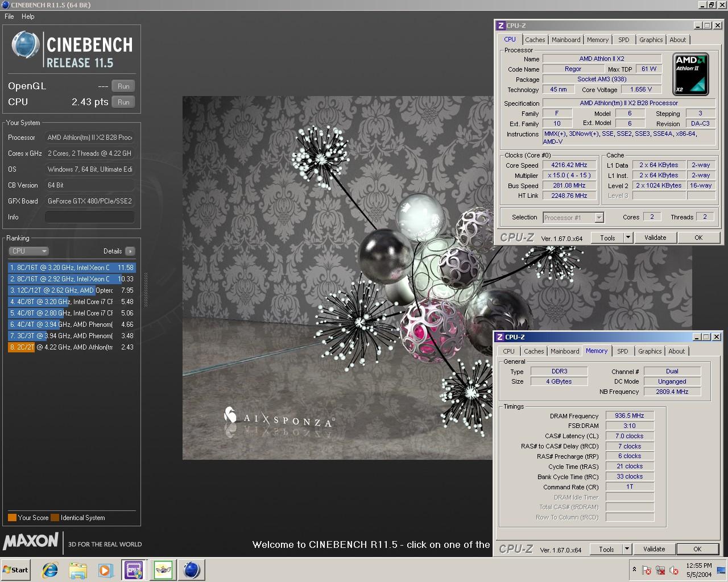Expand ranking Details arrow

tap(130, 251)
